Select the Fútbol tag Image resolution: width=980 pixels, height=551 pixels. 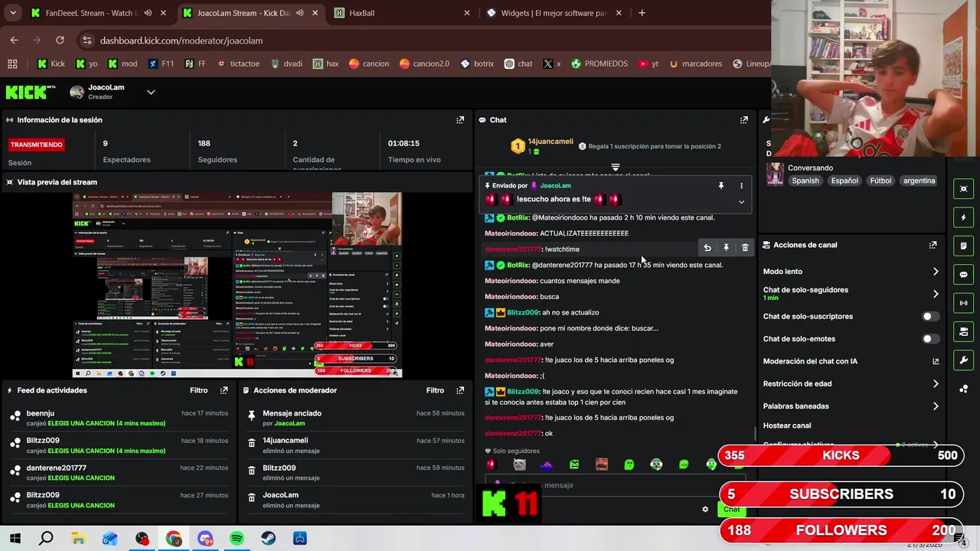pyautogui.click(x=880, y=181)
